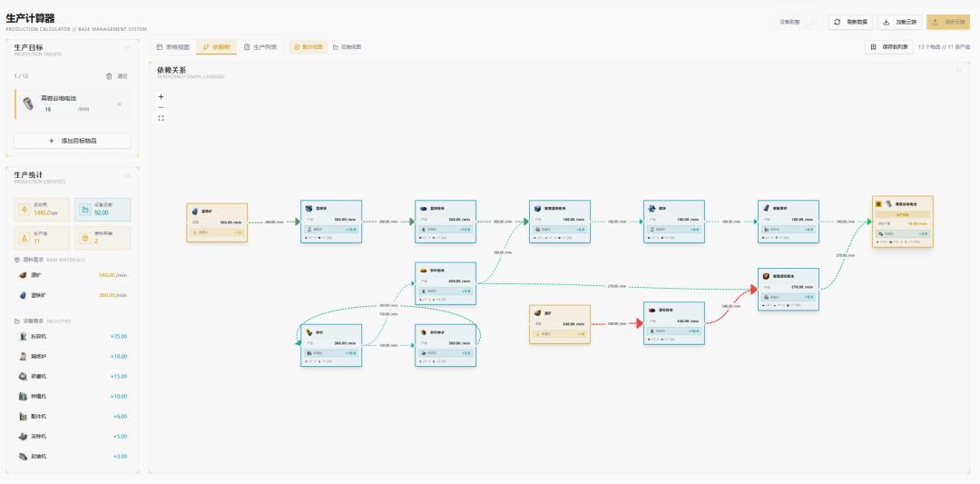Click the parts machine icon with ×6.00

point(23,417)
